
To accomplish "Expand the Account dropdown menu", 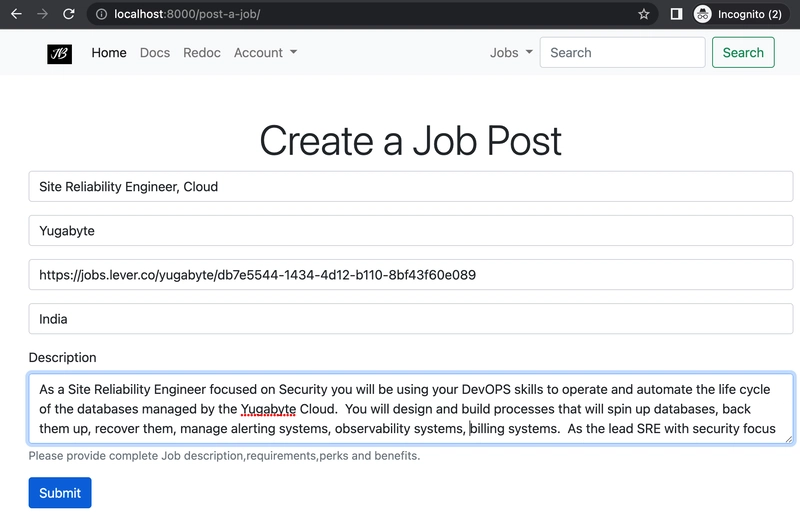I will [265, 53].
